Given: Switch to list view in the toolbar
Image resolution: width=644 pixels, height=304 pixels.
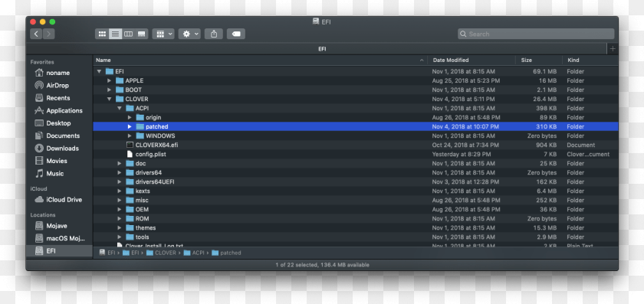Looking at the screenshot, I should click(116, 34).
